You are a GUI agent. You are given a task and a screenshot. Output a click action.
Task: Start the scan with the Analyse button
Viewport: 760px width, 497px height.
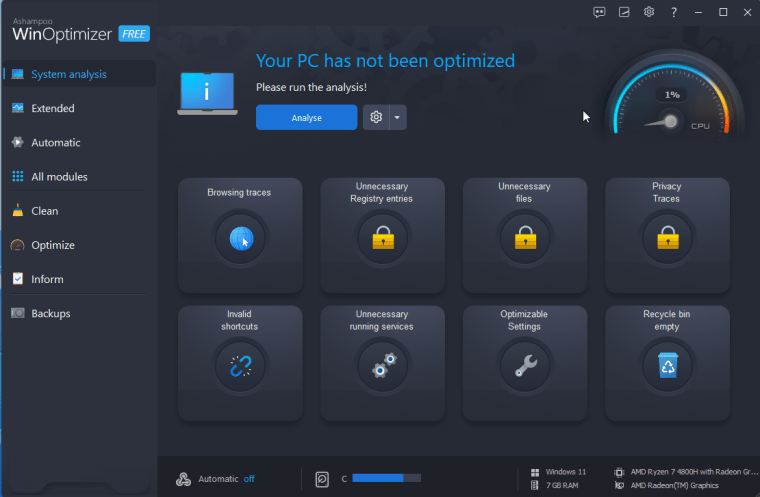pyautogui.click(x=306, y=117)
